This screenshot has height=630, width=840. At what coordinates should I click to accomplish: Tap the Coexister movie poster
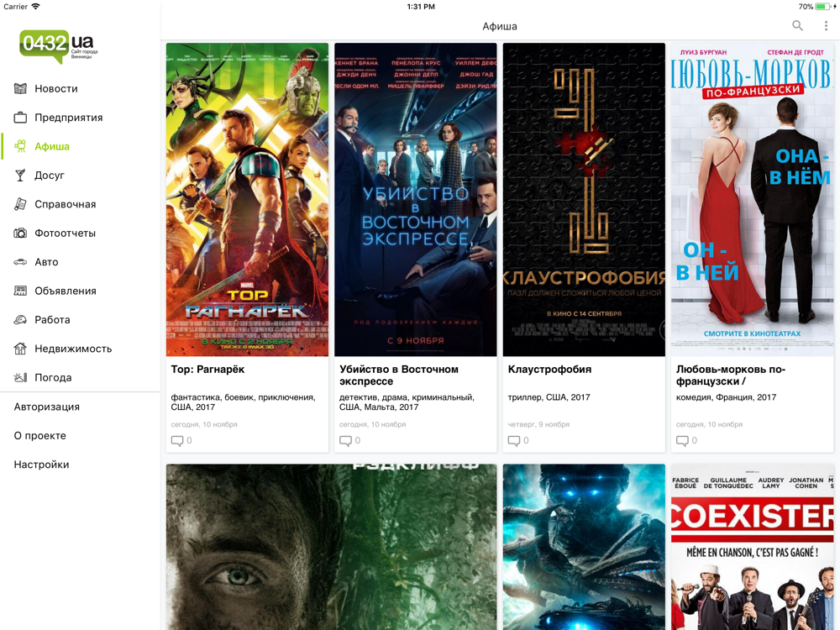[x=753, y=547]
